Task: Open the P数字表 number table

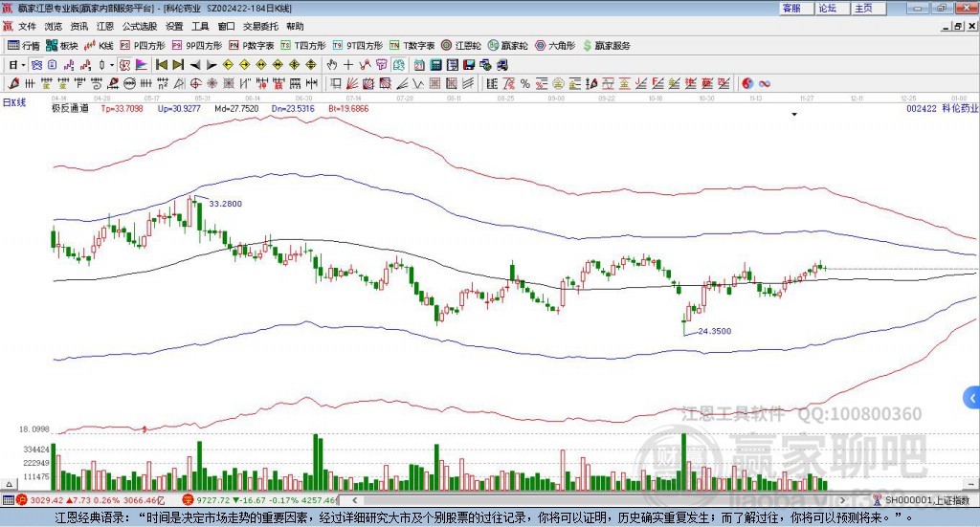Action: coord(252,46)
